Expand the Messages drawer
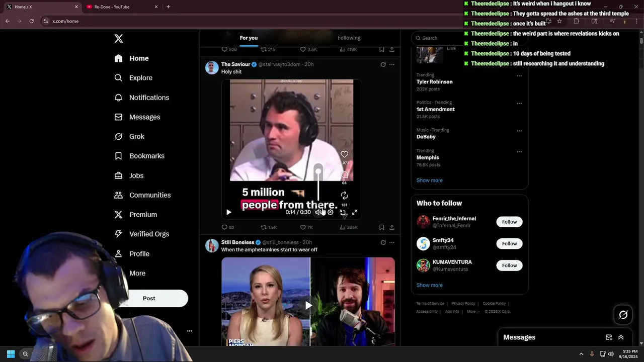This screenshot has width=644, height=362. 621,337
